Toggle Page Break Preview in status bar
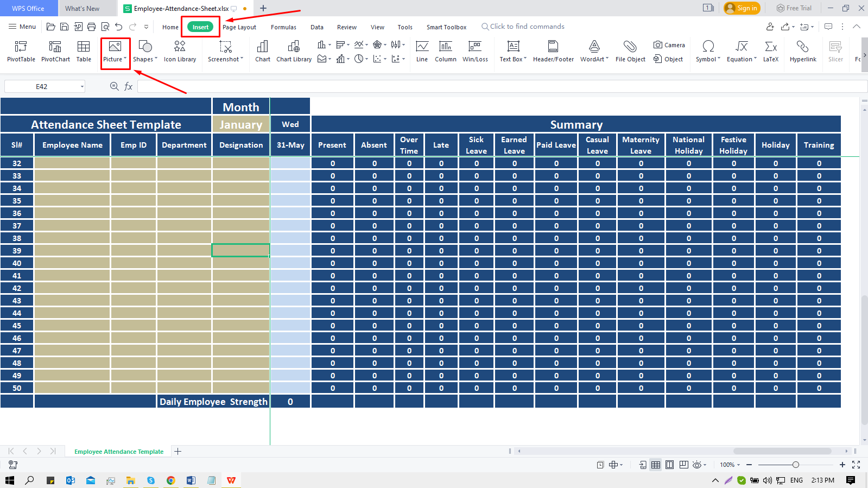Screen dimensions: 868x488 (x=683, y=465)
